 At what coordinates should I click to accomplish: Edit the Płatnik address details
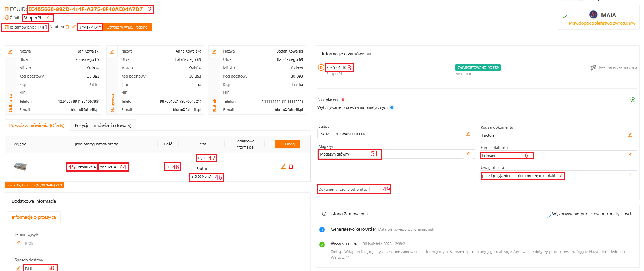tap(214, 52)
